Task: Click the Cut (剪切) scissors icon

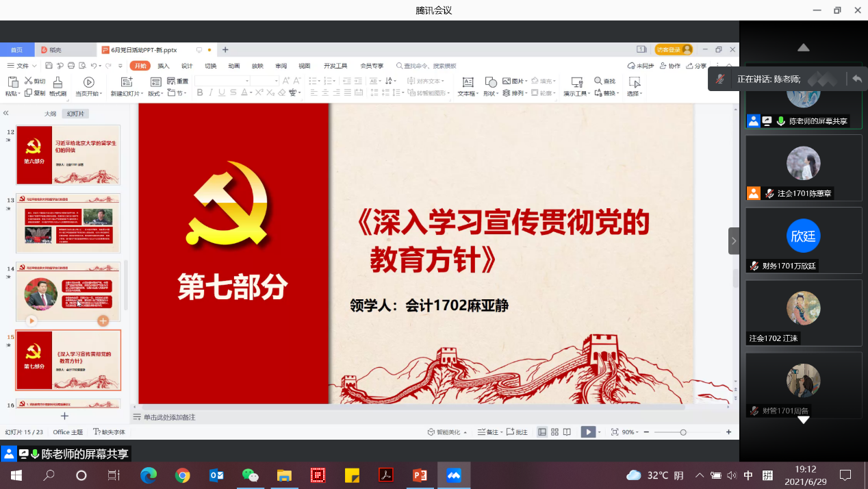Action: pyautogui.click(x=29, y=81)
